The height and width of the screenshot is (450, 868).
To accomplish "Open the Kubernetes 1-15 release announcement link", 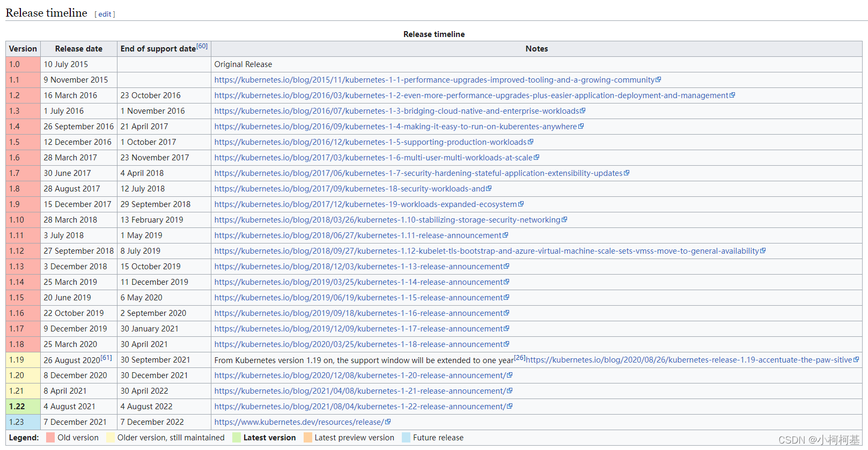I will pyautogui.click(x=358, y=298).
